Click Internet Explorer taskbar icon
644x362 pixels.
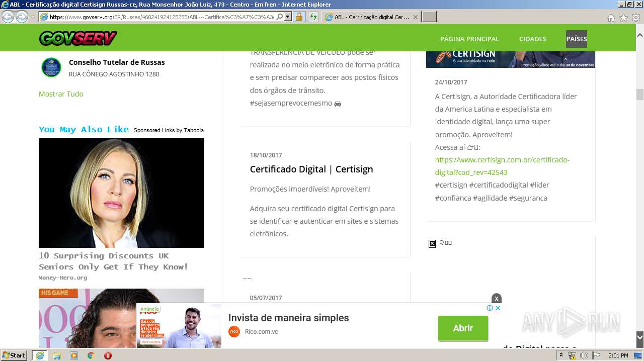click(x=39, y=355)
